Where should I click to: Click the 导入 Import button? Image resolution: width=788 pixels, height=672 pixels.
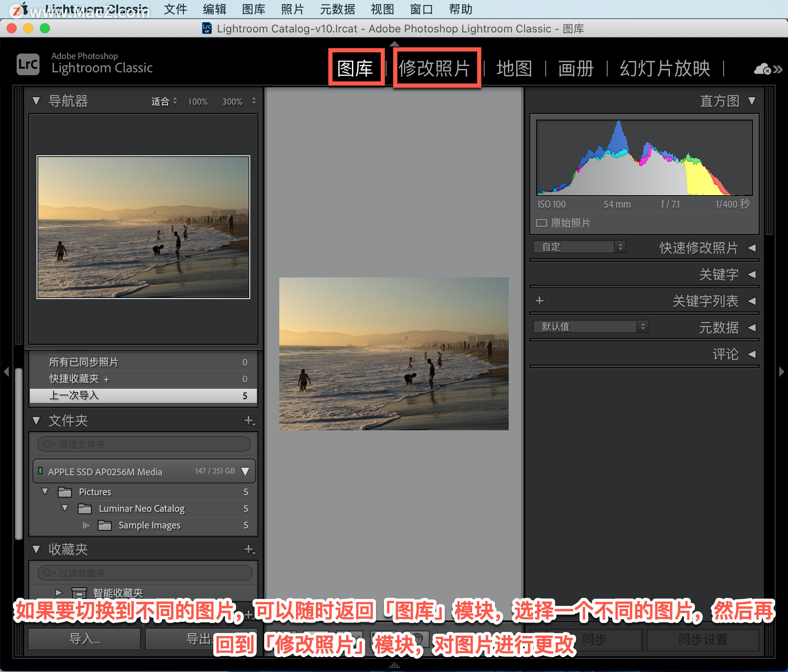[x=84, y=639]
